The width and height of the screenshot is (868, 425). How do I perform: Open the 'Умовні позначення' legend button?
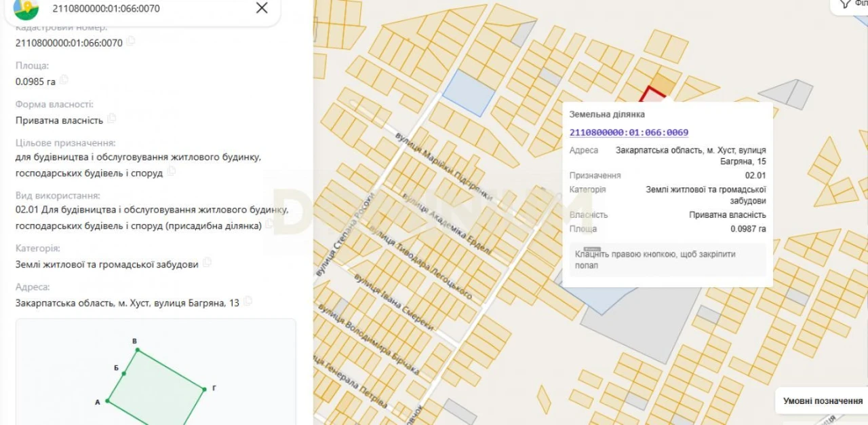pyautogui.click(x=823, y=401)
